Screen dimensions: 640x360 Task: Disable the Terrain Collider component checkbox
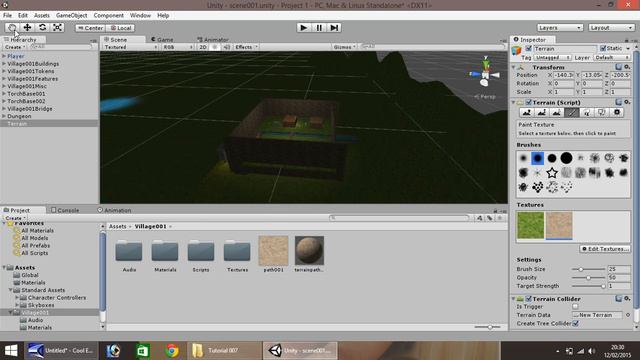(x=529, y=299)
